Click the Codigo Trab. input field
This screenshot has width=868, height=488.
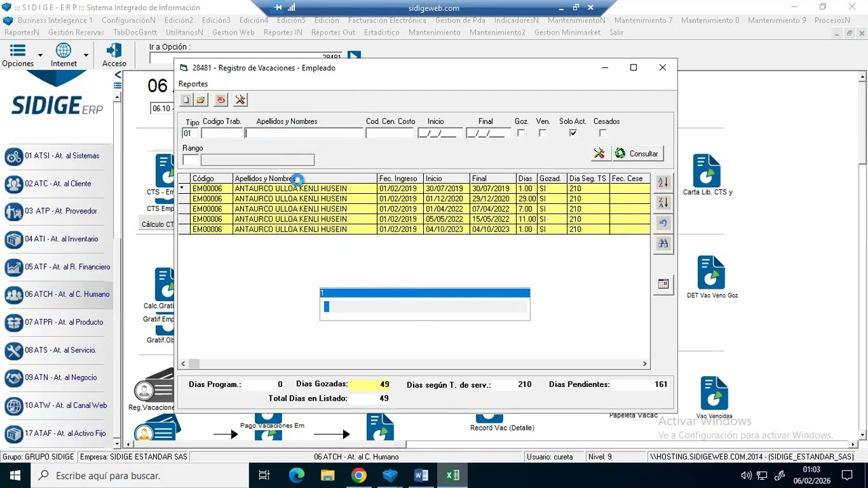tap(222, 134)
